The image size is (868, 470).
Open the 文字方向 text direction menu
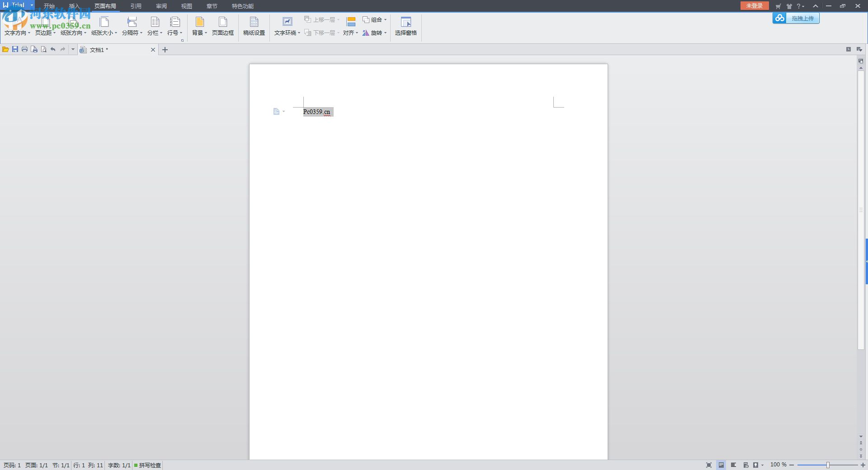[x=17, y=26]
